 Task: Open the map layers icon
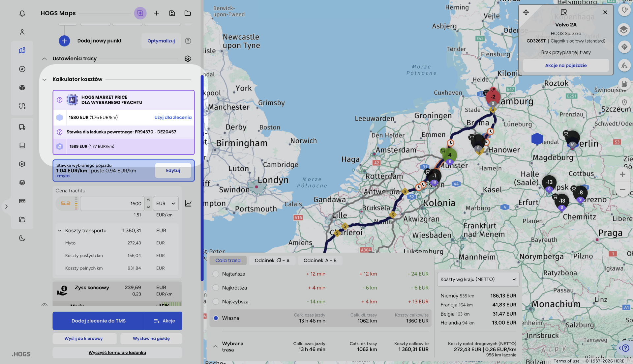623,30
